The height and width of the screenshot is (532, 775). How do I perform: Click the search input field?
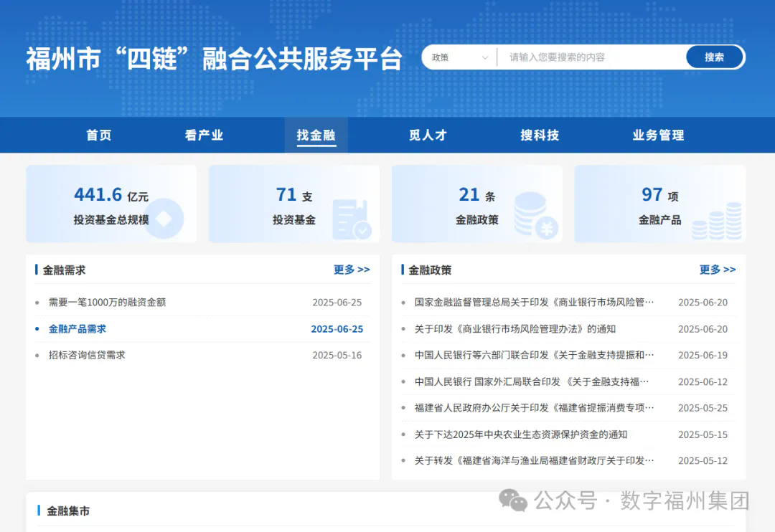[588, 57]
